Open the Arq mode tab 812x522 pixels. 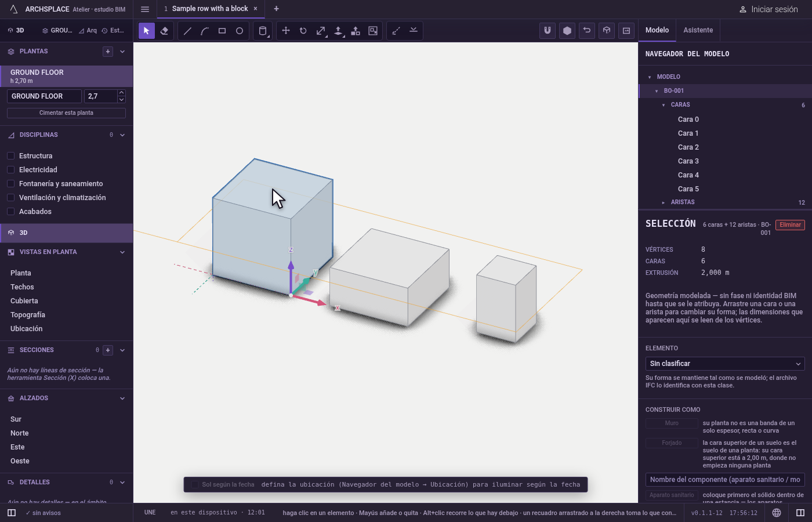point(88,30)
